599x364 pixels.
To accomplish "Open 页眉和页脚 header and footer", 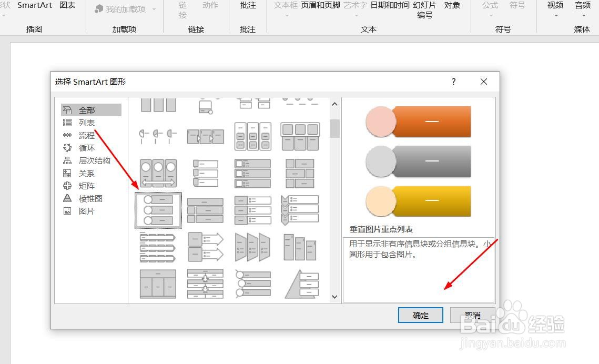I will coord(320,5).
